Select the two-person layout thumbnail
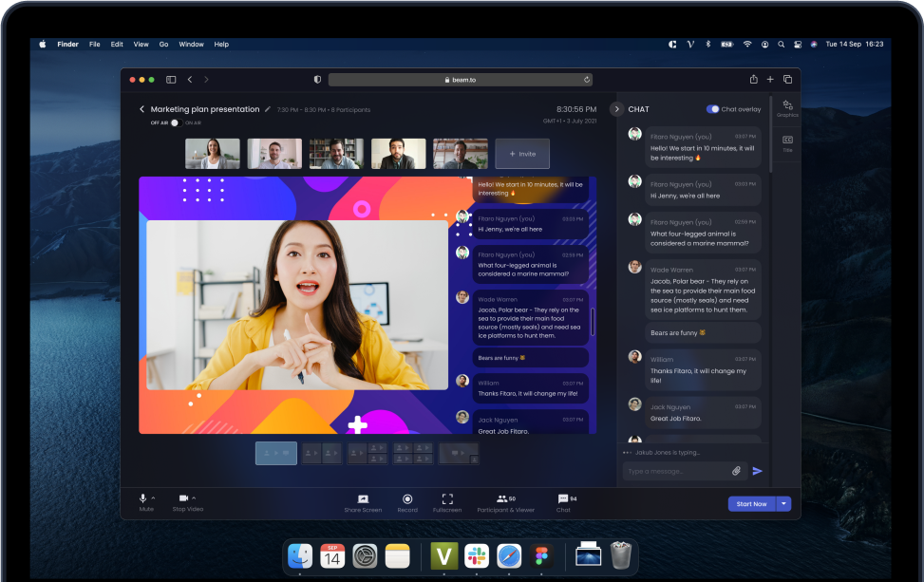 click(321, 453)
